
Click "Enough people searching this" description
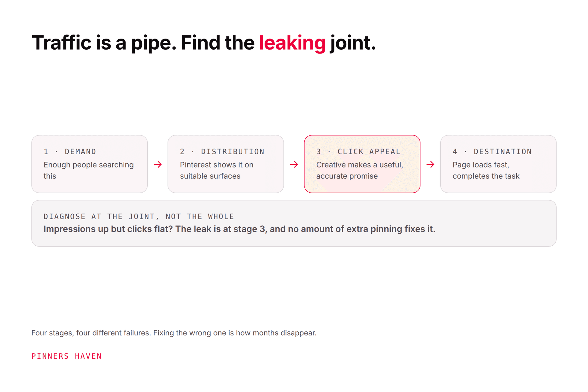pos(89,170)
